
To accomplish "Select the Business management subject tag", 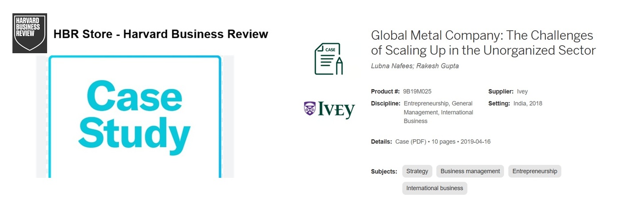I will pos(470,171).
